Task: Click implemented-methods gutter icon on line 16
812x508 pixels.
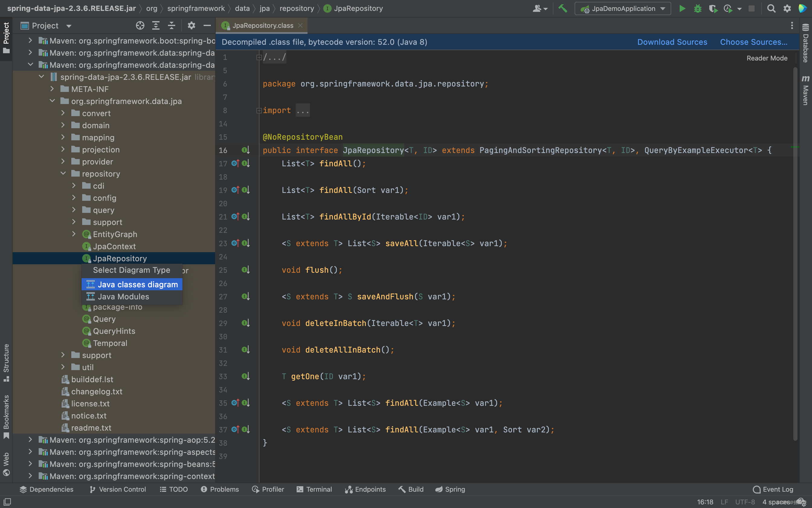Action: pyautogui.click(x=246, y=150)
